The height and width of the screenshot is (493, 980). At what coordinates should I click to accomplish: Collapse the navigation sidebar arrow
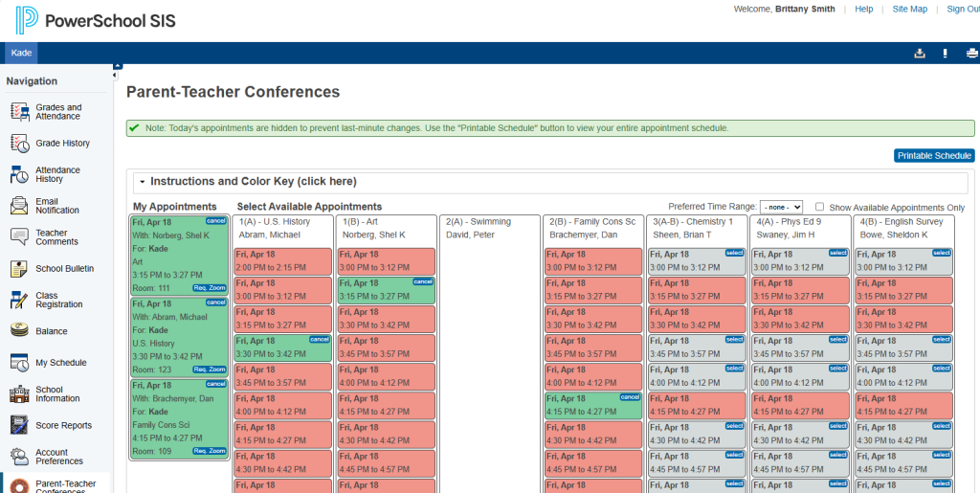[115, 76]
